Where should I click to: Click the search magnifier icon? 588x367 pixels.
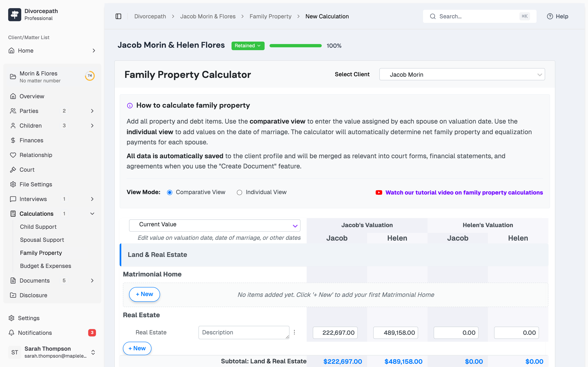[x=433, y=16]
